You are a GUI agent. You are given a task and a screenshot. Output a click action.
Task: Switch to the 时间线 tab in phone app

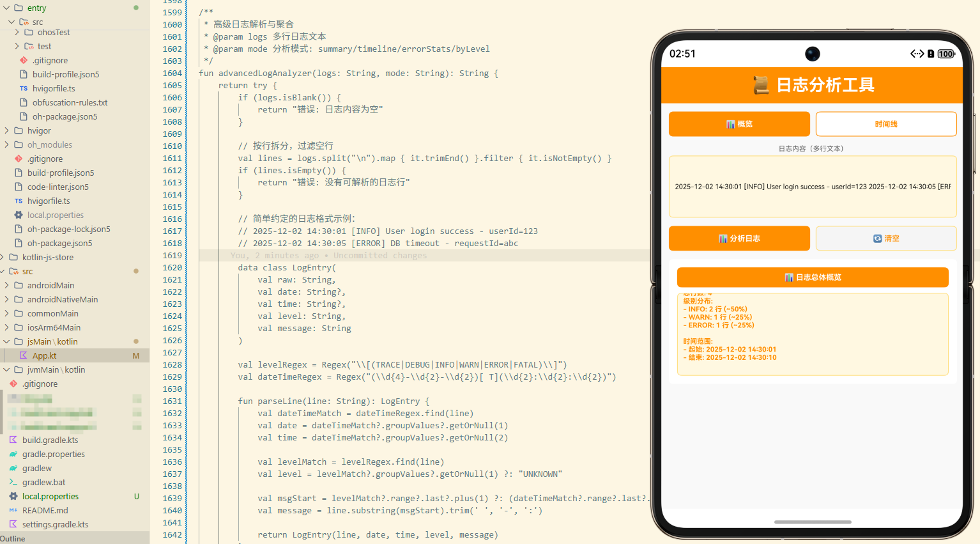pyautogui.click(x=886, y=124)
